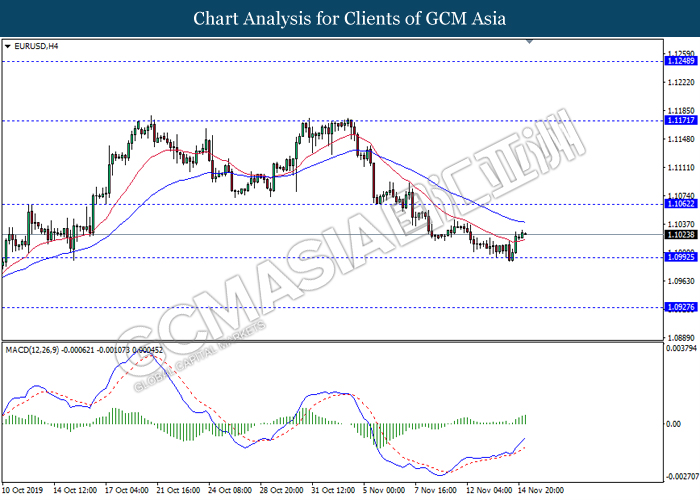The image size is (700, 500).
Task: Click the 1.12220 price axis value
Action: pos(681,83)
